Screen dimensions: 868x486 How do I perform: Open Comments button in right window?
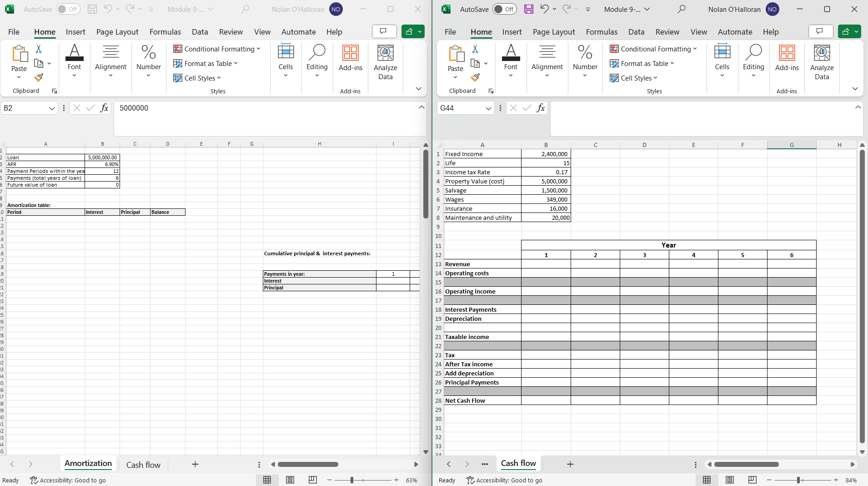tap(820, 31)
